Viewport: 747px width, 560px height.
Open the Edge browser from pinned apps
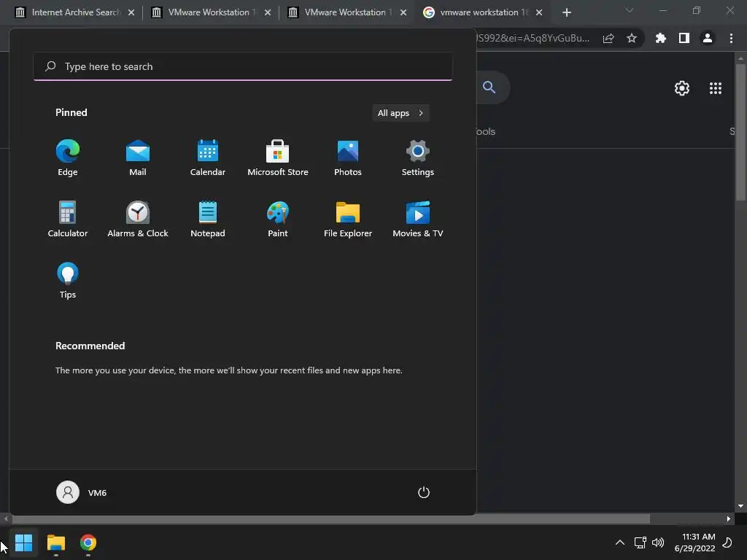coord(68,158)
